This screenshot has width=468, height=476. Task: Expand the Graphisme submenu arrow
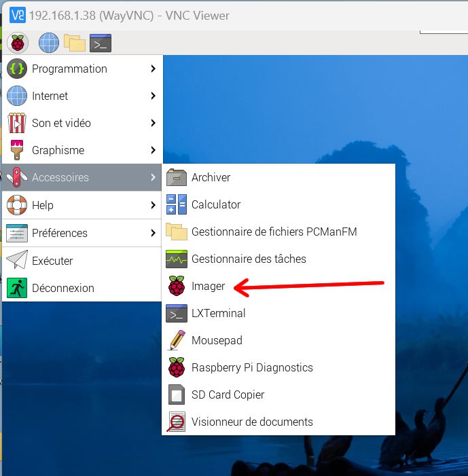pos(153,150)
